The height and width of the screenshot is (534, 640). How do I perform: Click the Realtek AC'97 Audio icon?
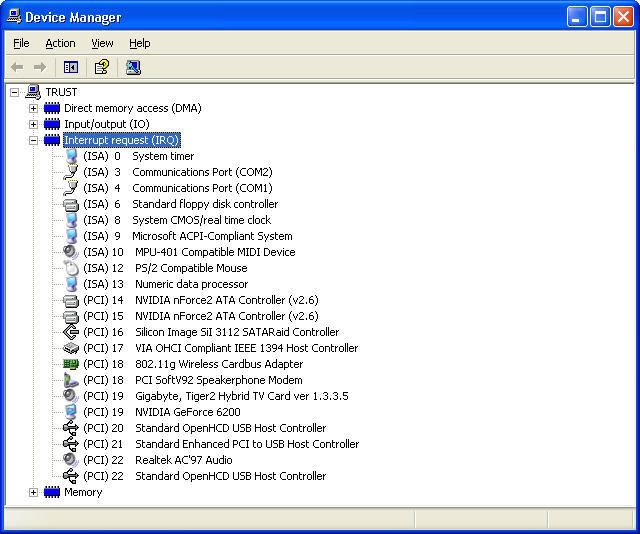pos(71,460)
